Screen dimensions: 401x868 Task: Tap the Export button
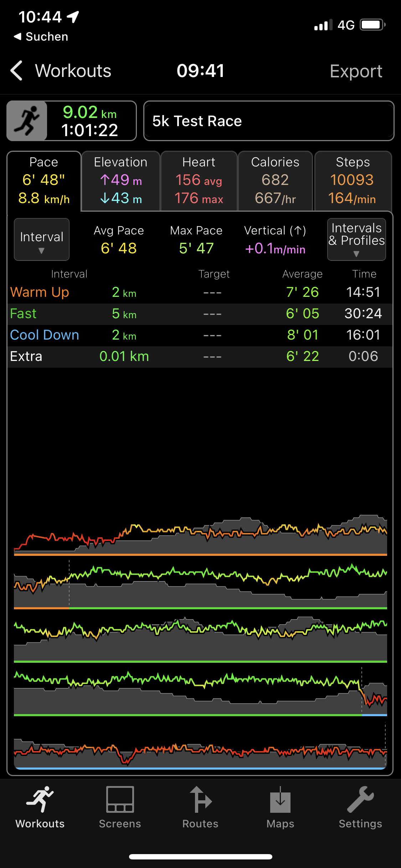(x=356, y=71)
